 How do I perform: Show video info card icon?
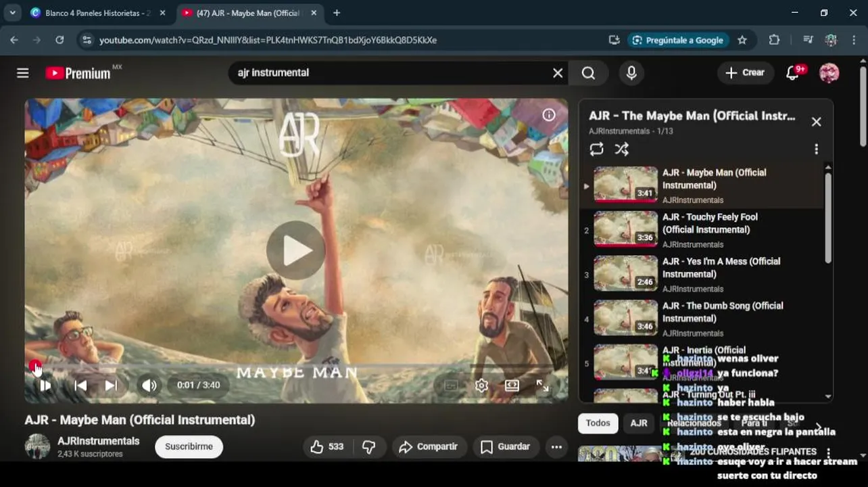point(549,115)
